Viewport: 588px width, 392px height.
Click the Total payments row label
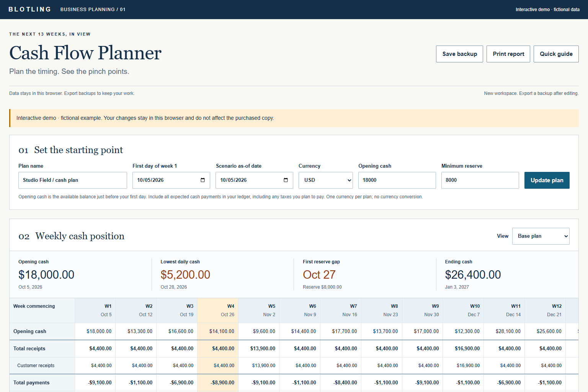pos(42,383)
